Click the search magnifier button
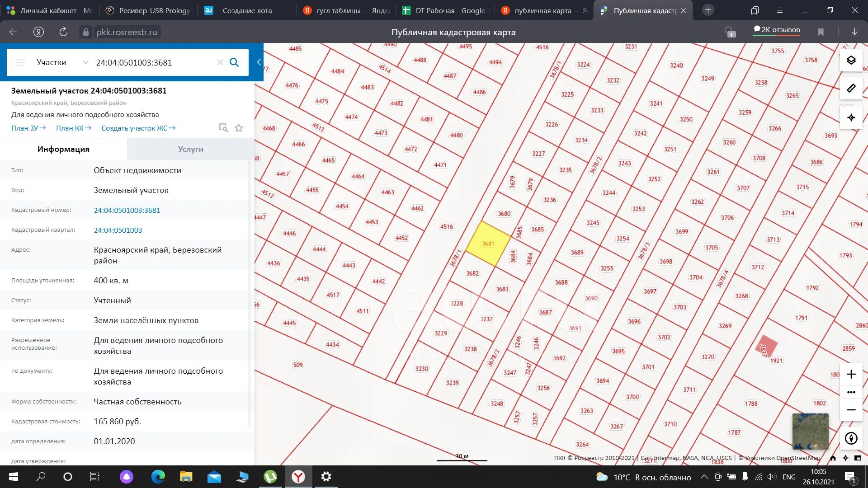This screenshot has height=488, width=868. [x=234, y=62]
